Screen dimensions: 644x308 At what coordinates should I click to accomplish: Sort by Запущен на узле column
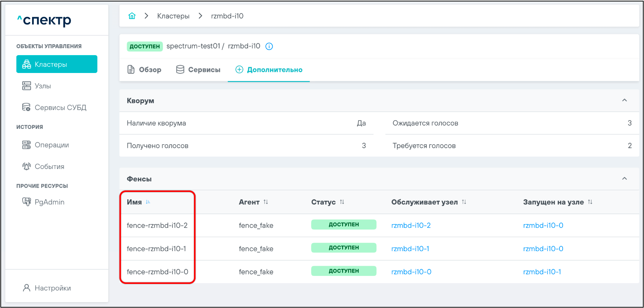click(x=590, y=202)
